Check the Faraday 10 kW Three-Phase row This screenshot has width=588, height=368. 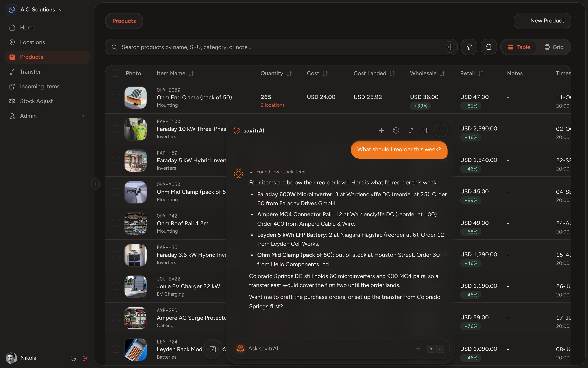pyautogui.click(x=115, y=129)
